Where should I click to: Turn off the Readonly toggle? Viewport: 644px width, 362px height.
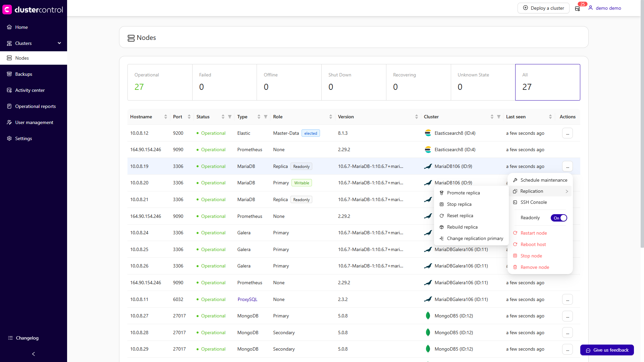[x=558, y=218]
